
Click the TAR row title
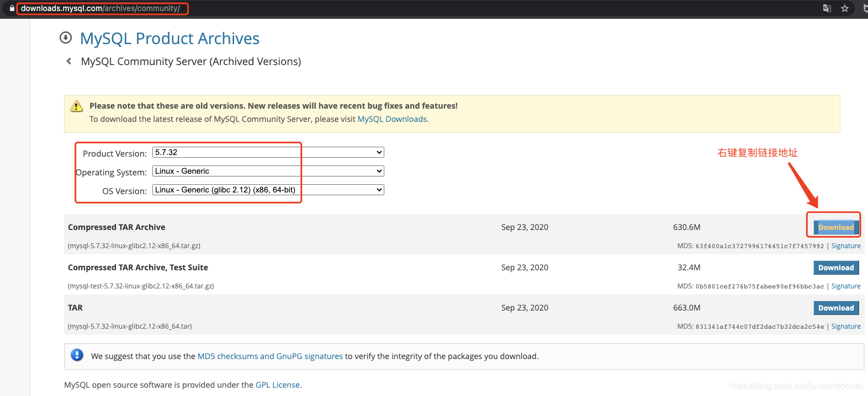(x=75, y=308)
